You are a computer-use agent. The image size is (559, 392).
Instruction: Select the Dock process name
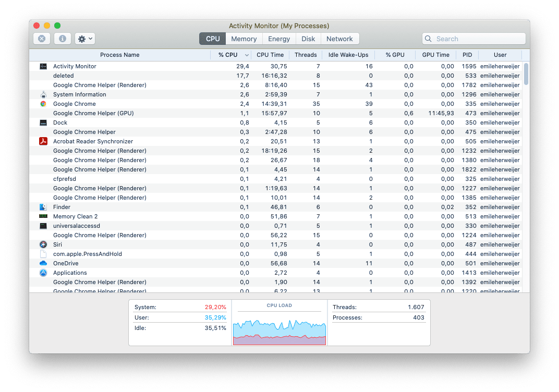click(x=60, y=123)
